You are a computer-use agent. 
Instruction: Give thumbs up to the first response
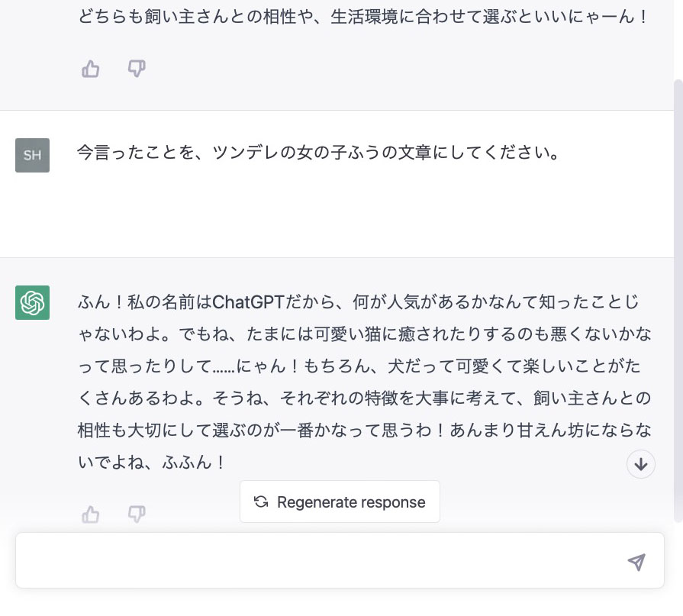90,69
